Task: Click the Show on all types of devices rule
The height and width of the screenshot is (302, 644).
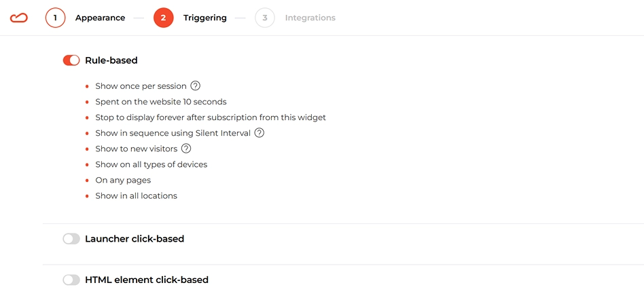Action: [x=151, y=164]
